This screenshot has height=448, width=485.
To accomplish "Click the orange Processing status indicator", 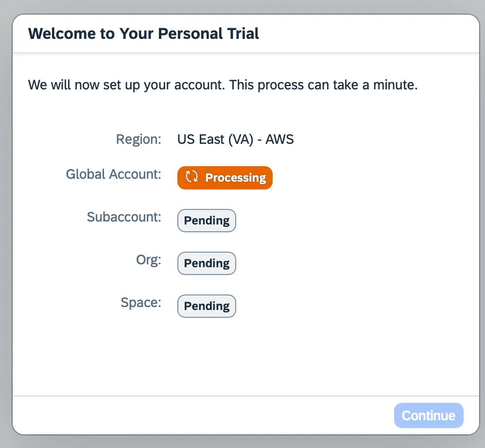I will pyautogui.click(x=225, y=177).
